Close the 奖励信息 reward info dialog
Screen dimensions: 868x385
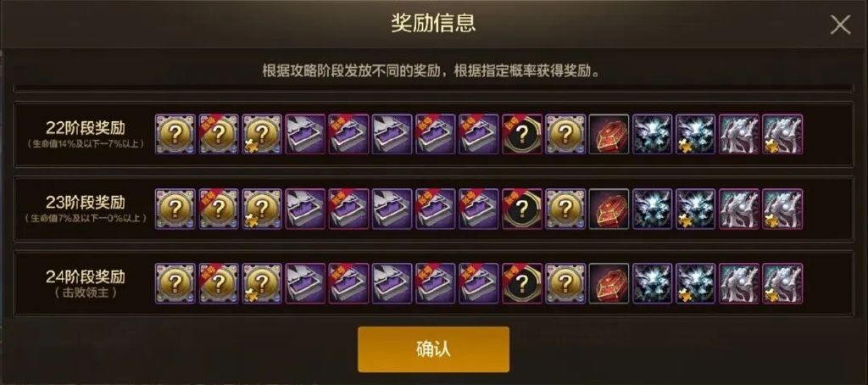840,25
